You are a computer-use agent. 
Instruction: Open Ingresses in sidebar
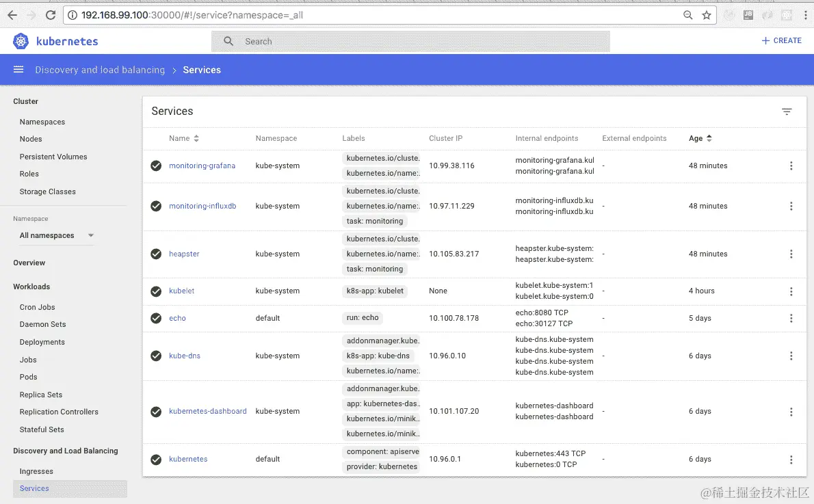[x=36, y=471]
